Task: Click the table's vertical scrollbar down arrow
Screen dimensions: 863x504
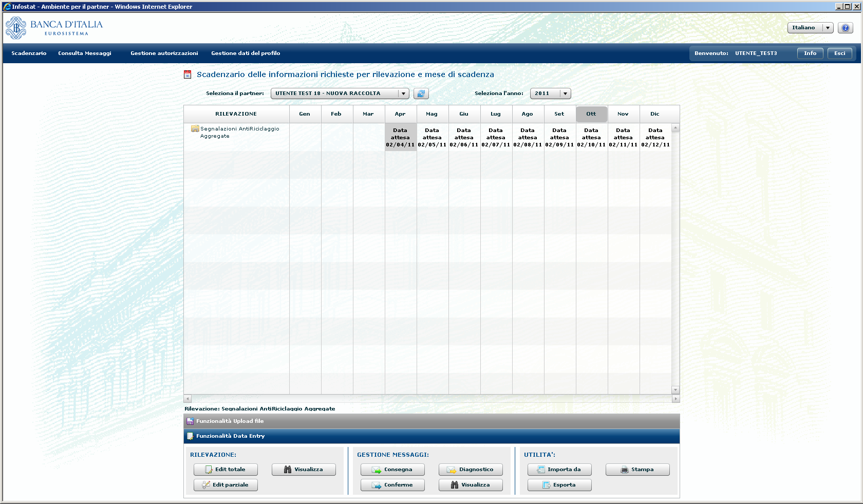Action: click(x=676, y=390)
